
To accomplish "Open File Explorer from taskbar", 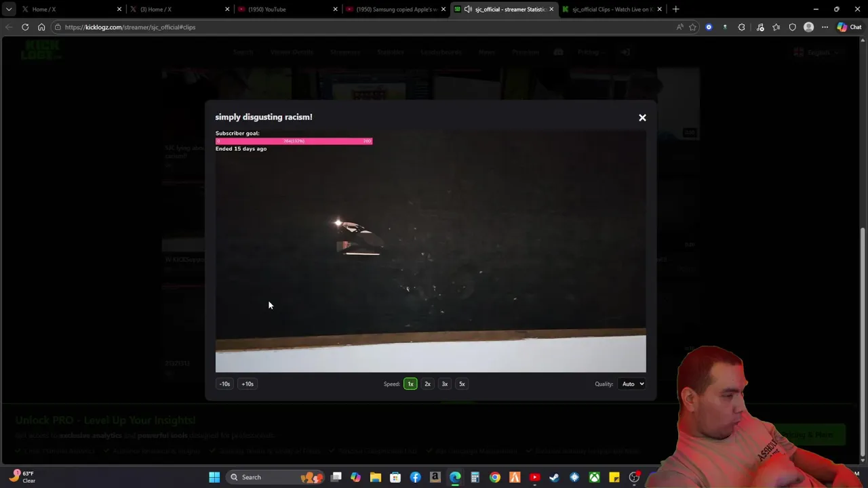I will [x=376, y=477].
